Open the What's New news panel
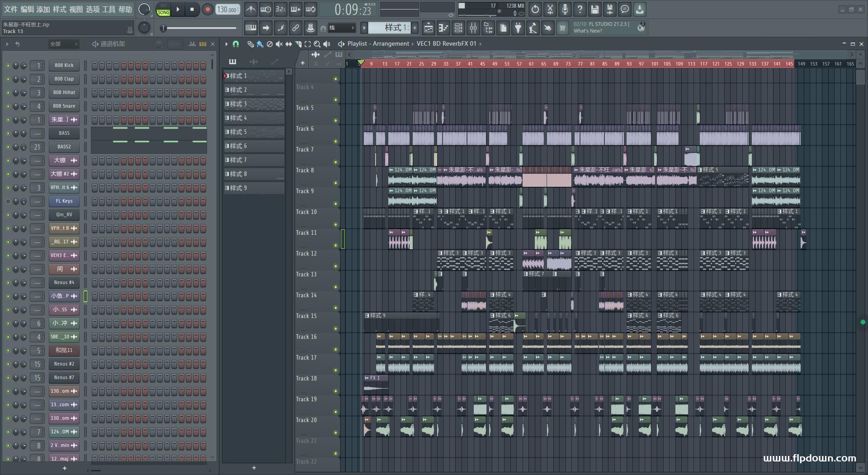Viewport: 868px width, 475px height. [x=608, y=28]
